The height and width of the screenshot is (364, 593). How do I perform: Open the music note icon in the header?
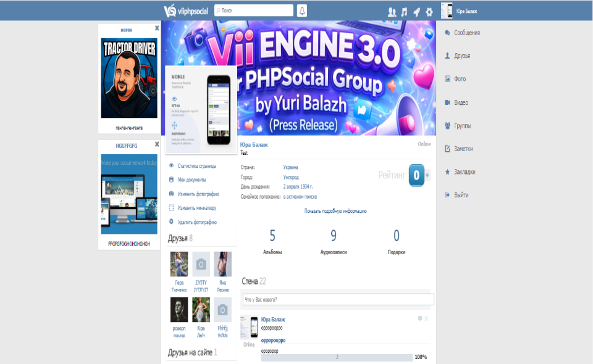(404, 12)
